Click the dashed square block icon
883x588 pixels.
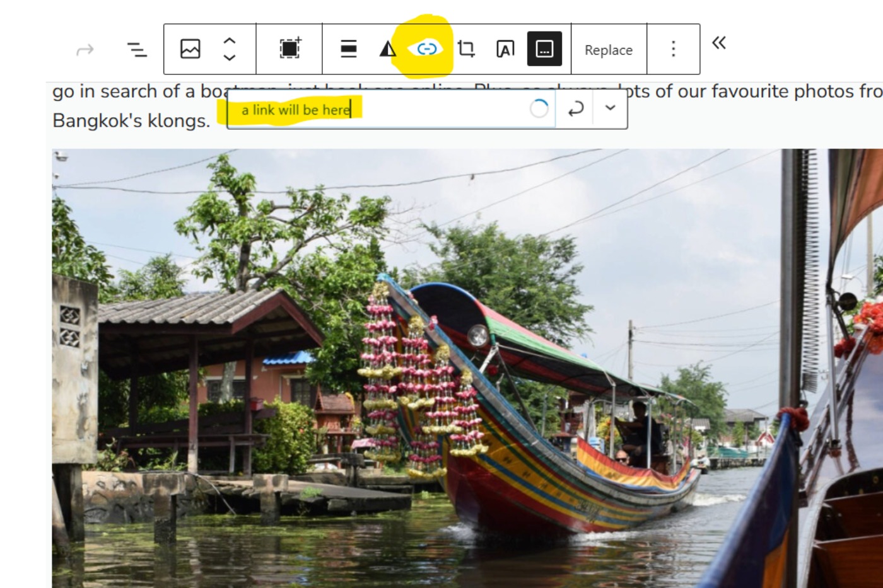[289, 49]
